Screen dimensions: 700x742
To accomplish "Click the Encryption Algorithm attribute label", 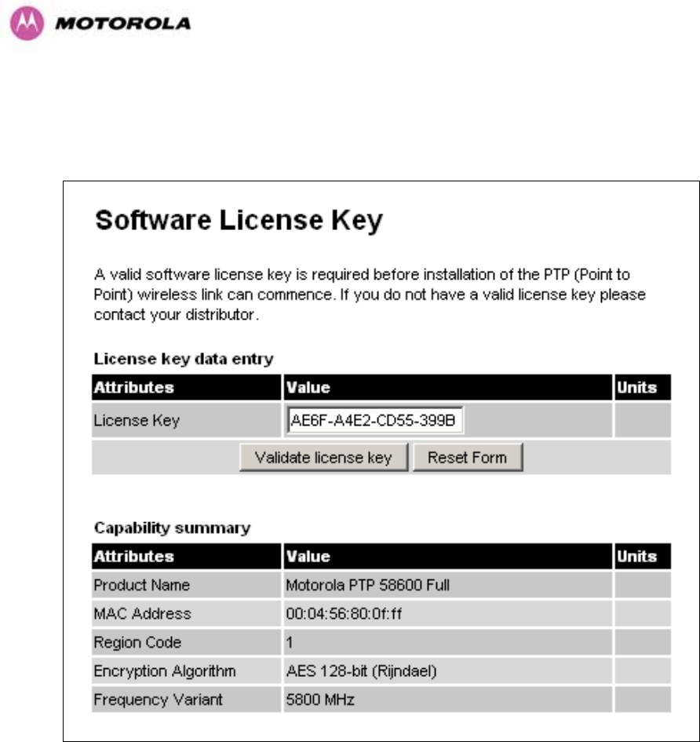I will coord(165,671).
